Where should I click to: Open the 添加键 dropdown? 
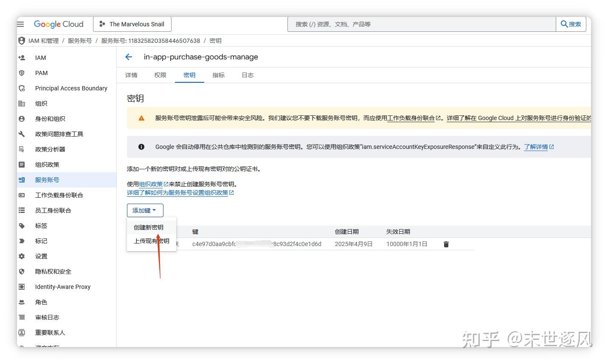[x=145, y=210]
